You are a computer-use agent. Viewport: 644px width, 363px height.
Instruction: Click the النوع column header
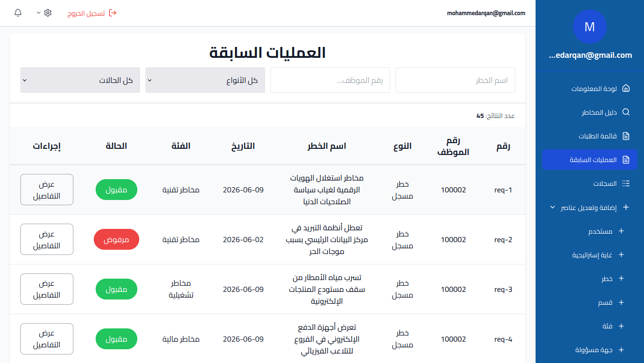pyautogui.click(x=402, y=146)
